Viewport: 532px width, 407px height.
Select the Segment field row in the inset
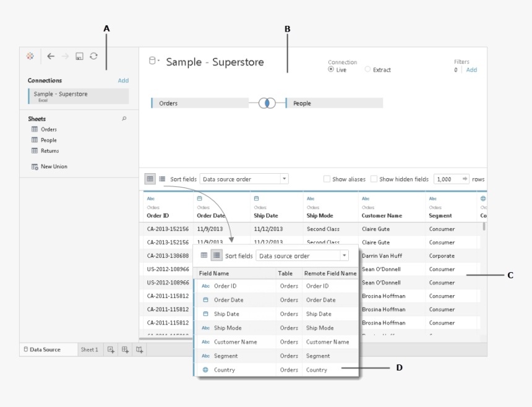(276, 356)
